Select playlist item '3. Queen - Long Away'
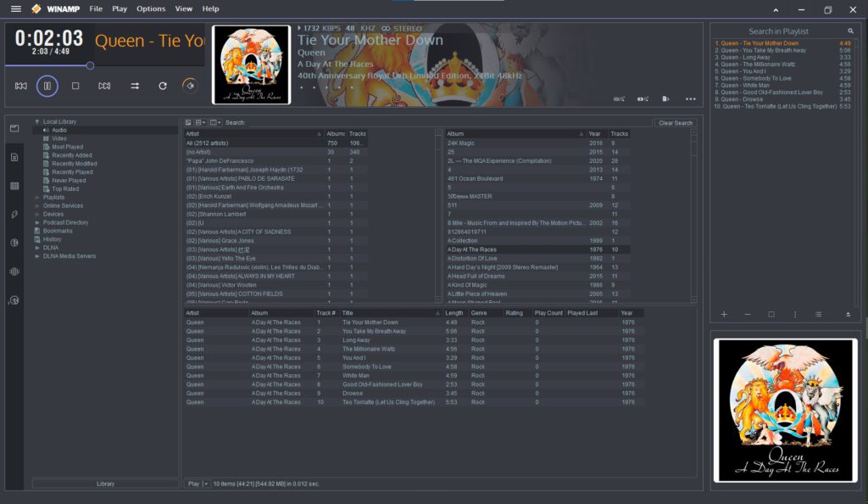 782,57
